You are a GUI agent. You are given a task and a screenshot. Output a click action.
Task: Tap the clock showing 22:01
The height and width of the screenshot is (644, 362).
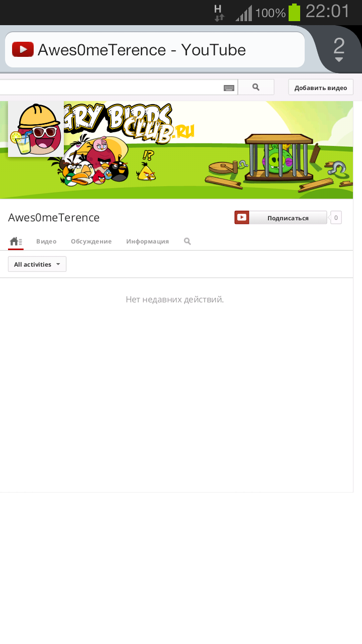point(327,11)
